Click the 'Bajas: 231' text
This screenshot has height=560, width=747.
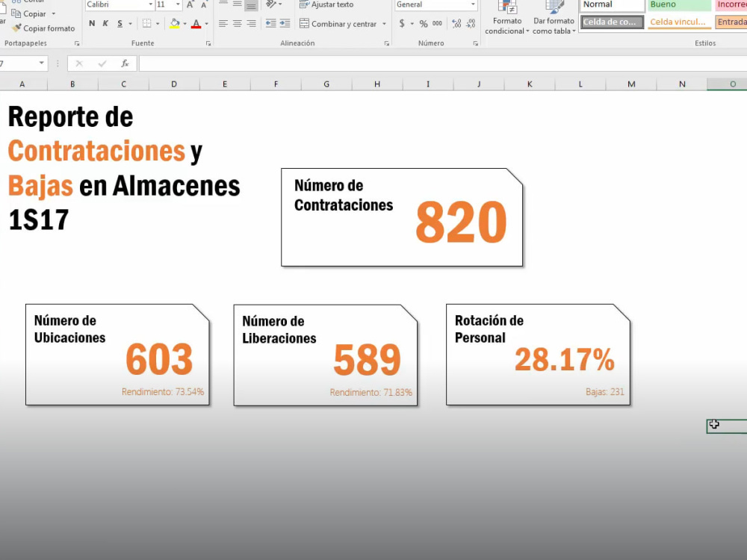point(604,392)
